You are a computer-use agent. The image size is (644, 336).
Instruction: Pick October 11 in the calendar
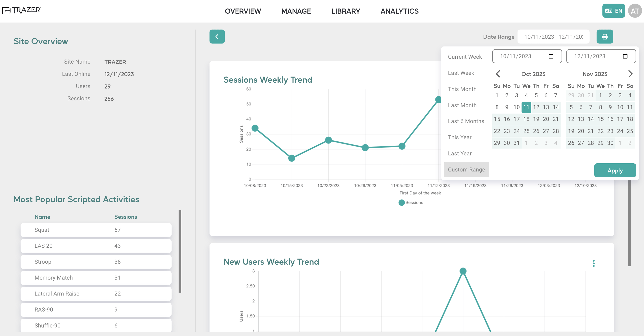[526, 107]
